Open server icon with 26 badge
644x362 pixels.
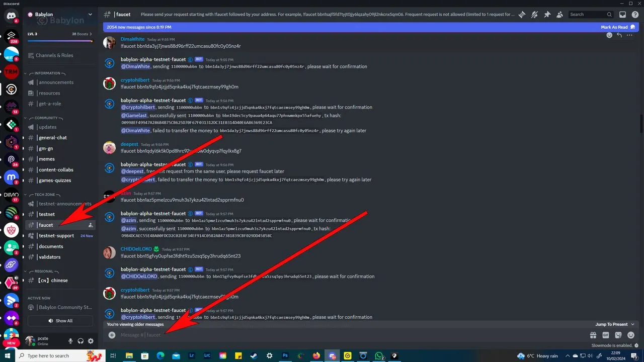[11, 159]
